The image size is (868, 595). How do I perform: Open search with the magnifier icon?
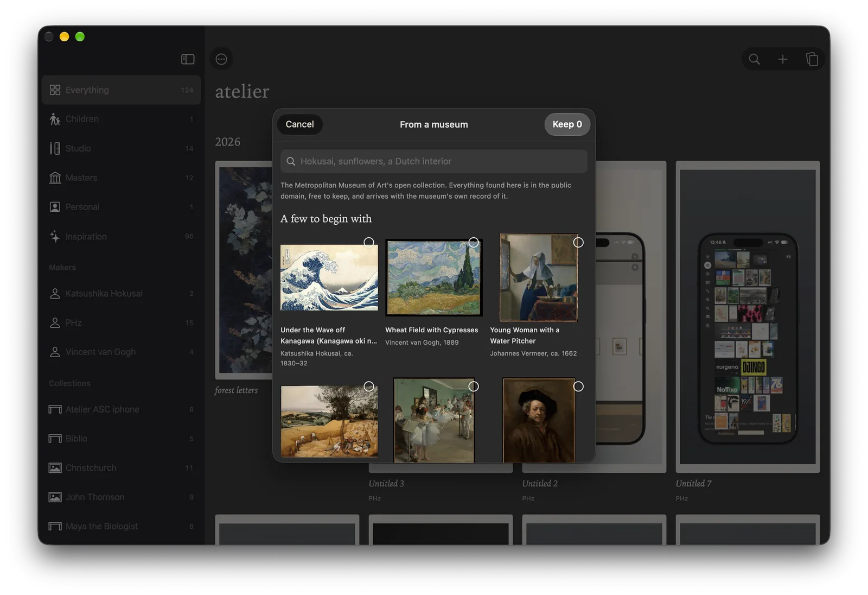754,59
